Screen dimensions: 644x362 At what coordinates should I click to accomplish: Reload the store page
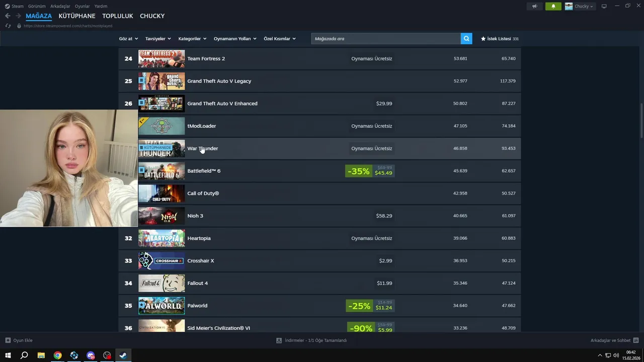[8, 26]
